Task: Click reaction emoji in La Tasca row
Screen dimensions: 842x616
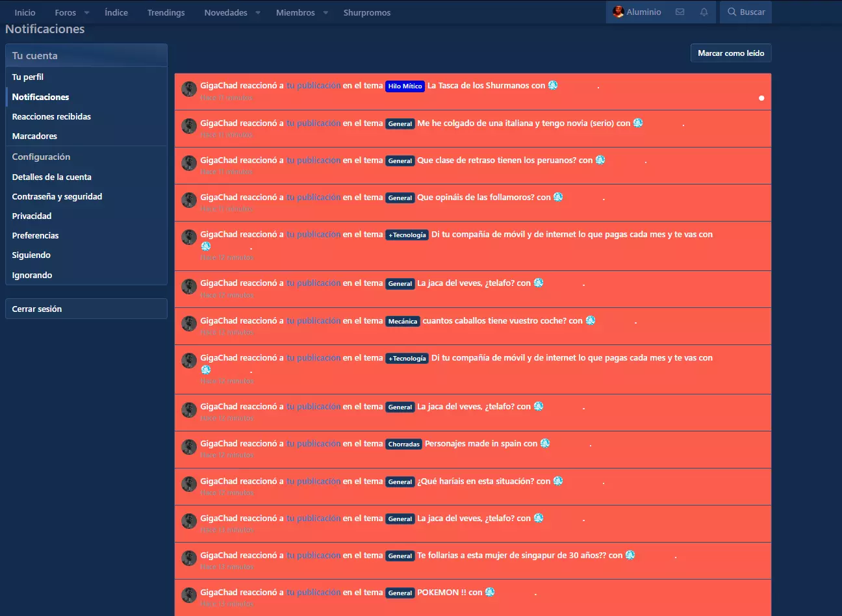Action: click(x=553, y=85)
